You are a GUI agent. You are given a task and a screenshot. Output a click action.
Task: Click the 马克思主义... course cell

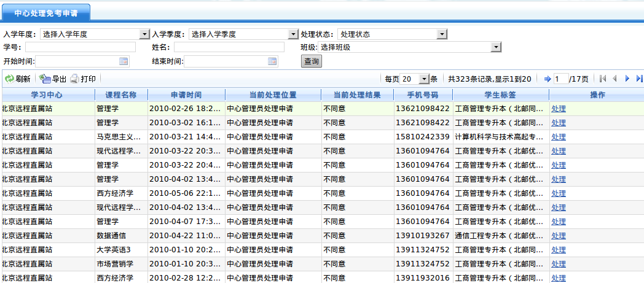pyautogui.click(x=121, y=137)
